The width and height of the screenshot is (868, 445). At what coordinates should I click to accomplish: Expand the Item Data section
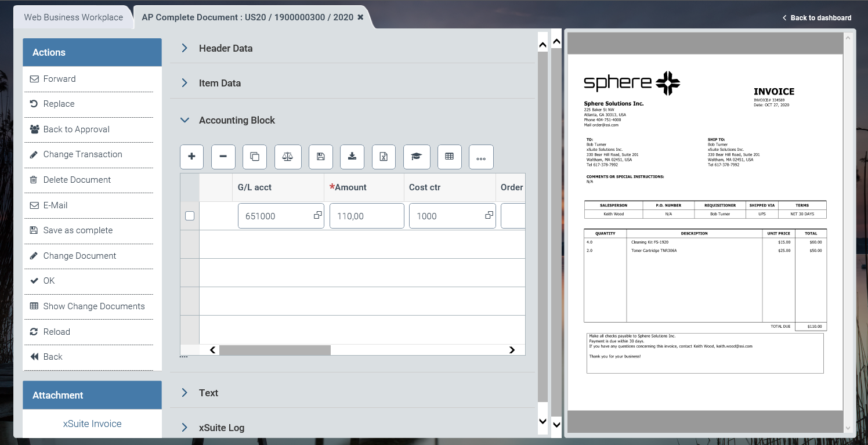tap(219, 83)
